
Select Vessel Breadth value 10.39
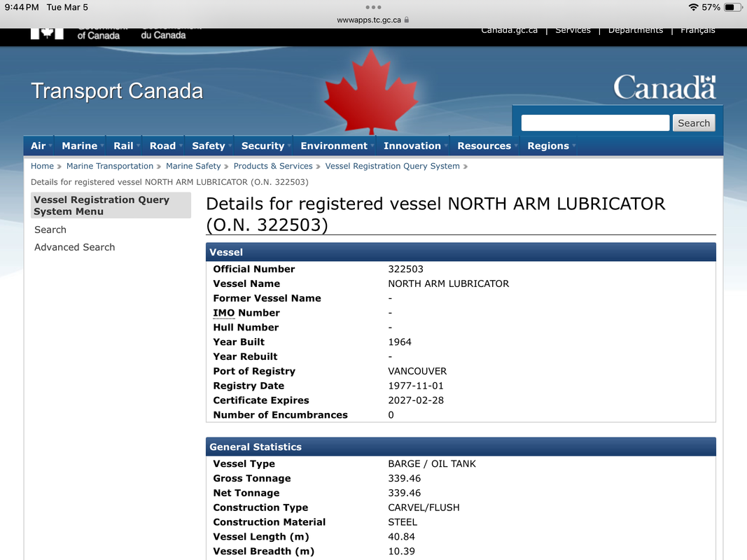[x=402, y=552]
